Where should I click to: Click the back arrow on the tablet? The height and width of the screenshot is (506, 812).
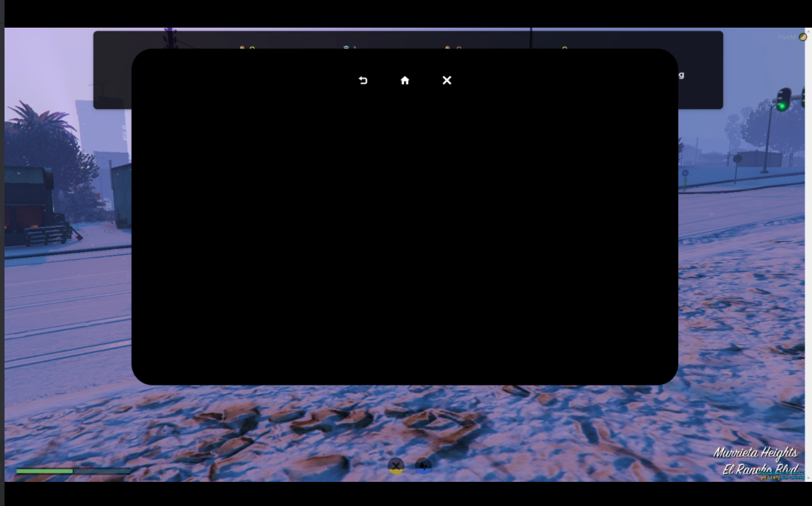tap(363, 80)
